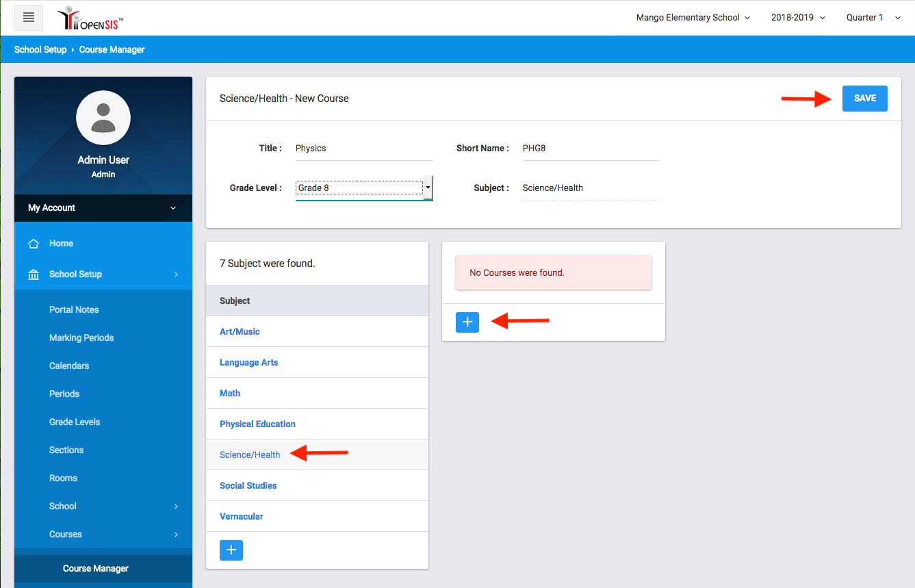The width and height of the screenshot is (915, 588).
Task: Go to Course Manager in sidebar
Action: (x=96, y=569)
